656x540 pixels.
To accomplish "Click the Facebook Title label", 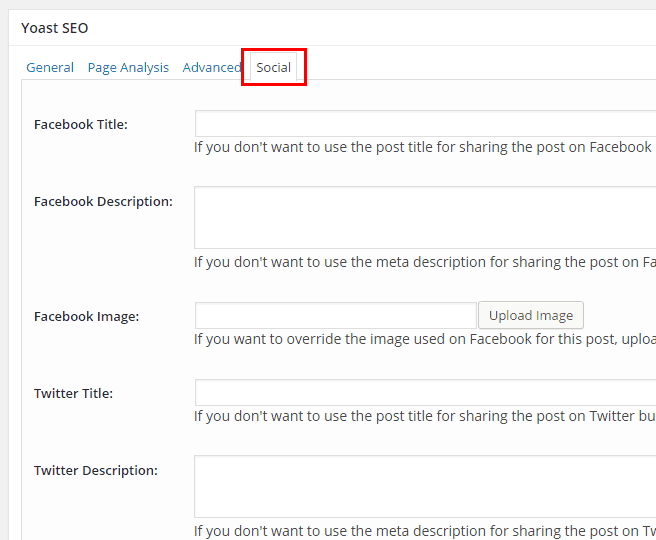I will tap(81, 125).
